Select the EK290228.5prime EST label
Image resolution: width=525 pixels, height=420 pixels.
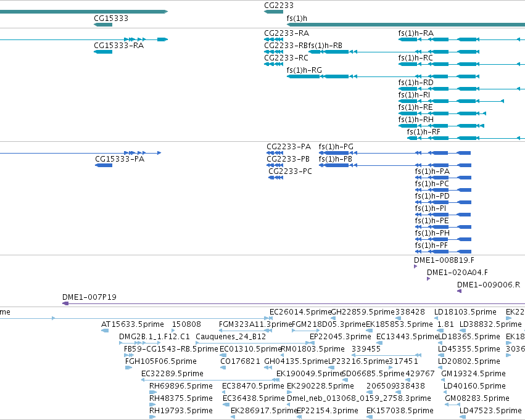[320, 386]
